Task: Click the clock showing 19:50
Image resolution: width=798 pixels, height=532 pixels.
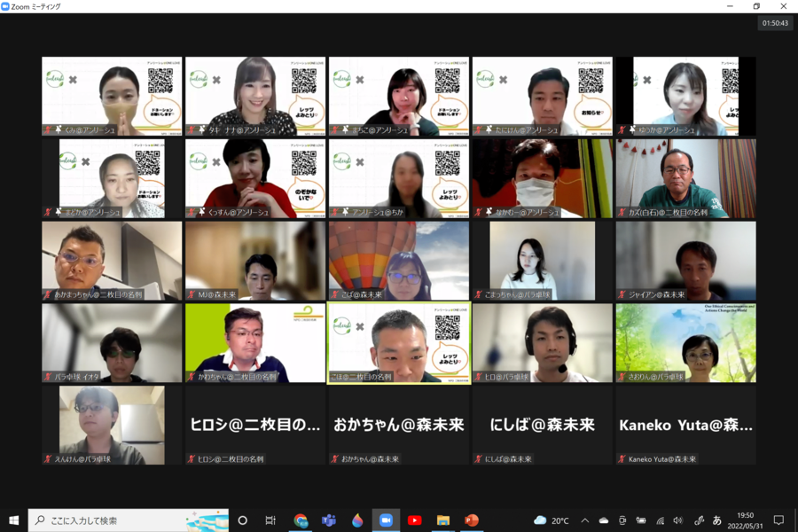Action: point(746,520)
